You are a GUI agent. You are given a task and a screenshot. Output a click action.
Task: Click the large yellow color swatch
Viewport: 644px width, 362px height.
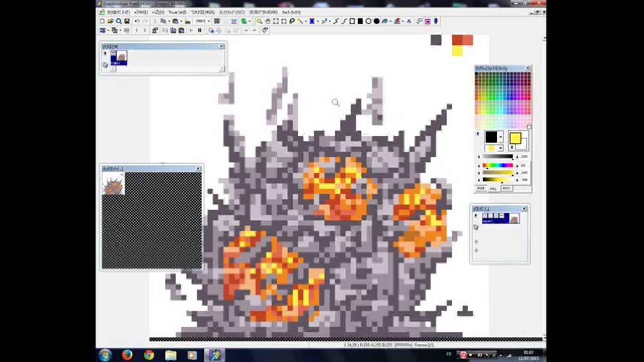[x=516, y=138]
